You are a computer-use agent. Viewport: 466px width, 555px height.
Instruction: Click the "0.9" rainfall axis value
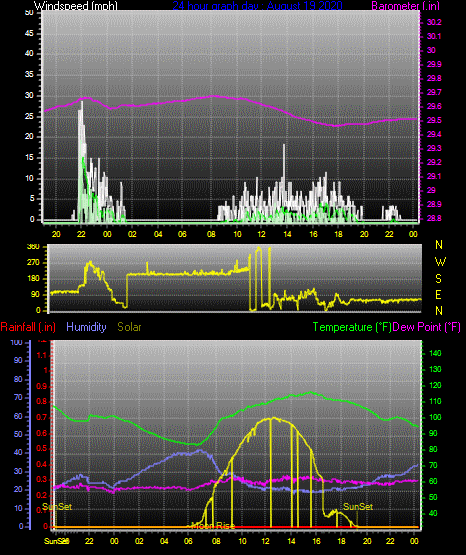pos(42,386)
